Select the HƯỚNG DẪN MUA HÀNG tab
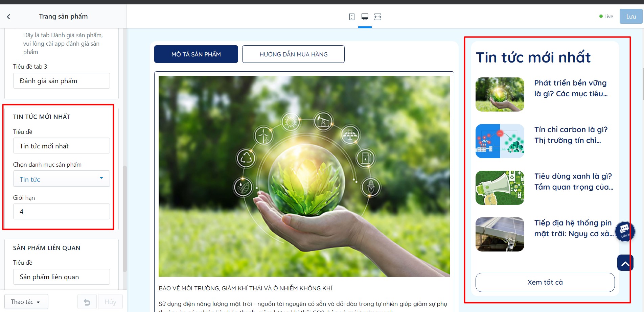 click(293, 54)
